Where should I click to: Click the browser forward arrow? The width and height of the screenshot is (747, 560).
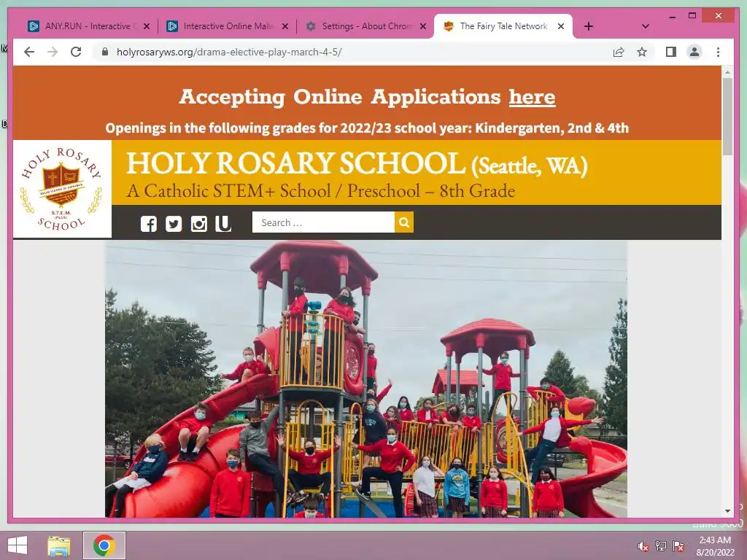click(x=53, y=52)
